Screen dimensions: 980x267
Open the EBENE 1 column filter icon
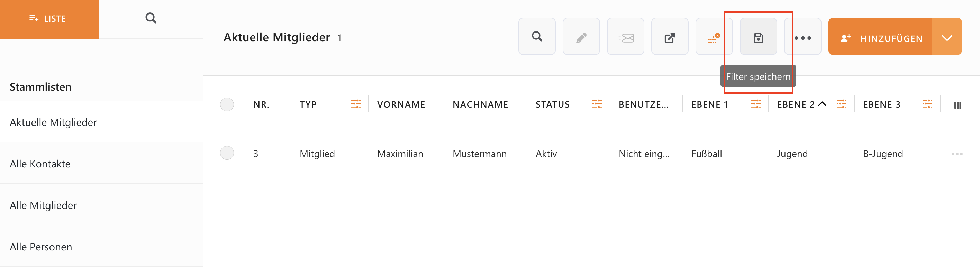755,104
